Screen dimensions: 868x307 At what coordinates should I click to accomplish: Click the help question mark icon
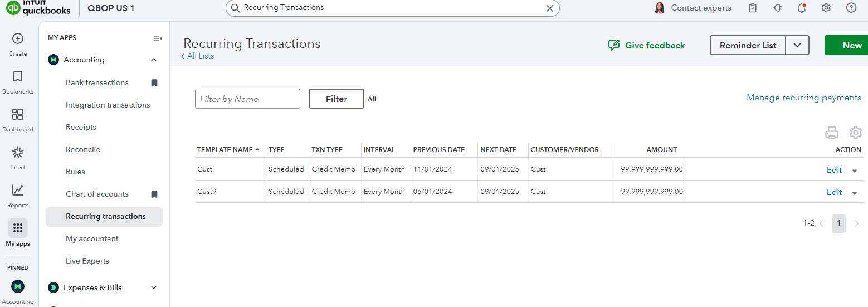click(851, 8)
